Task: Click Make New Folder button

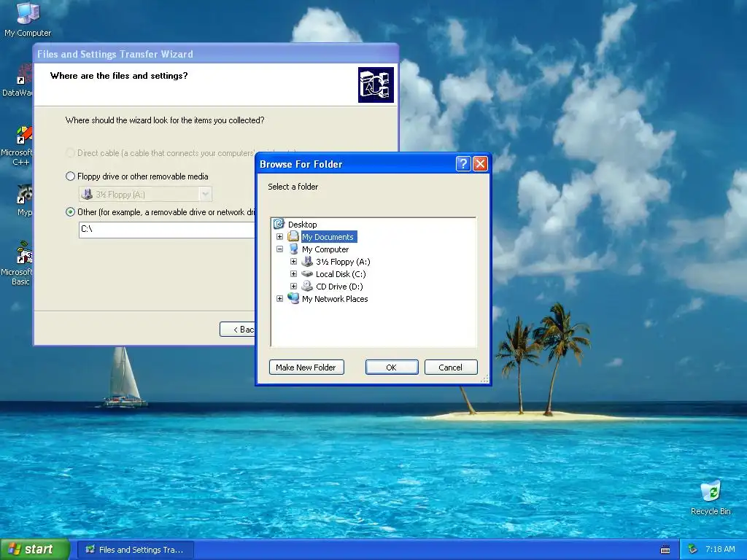Action: [306, 367]
